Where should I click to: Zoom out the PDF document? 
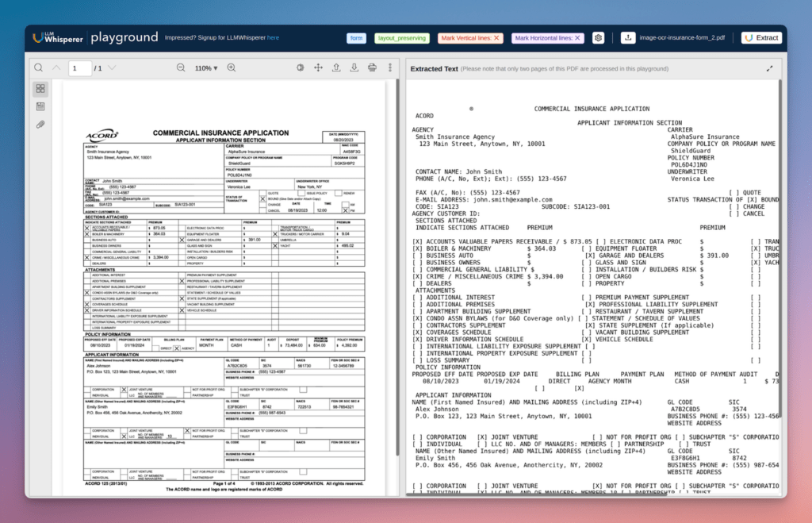(181, 68)
